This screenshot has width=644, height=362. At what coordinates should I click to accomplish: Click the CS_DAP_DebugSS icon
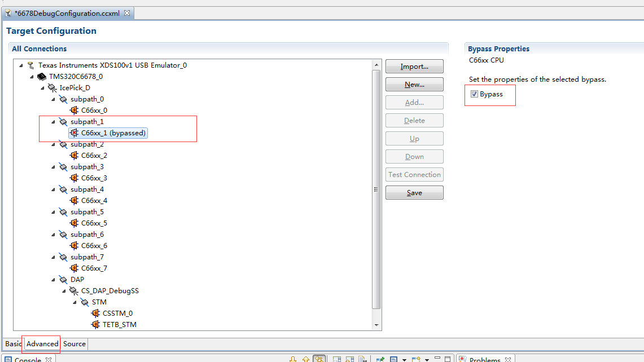[x=73, y=290]
